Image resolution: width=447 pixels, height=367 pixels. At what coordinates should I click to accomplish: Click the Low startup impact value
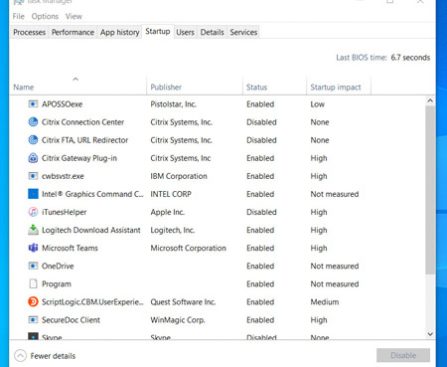[x=317, y=104]
